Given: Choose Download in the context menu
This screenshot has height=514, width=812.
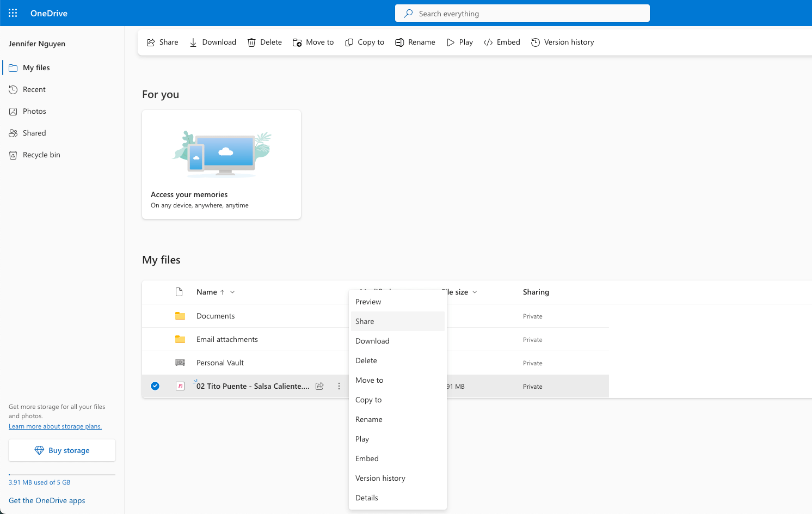Looking at the screenshot, I should 398,341.
